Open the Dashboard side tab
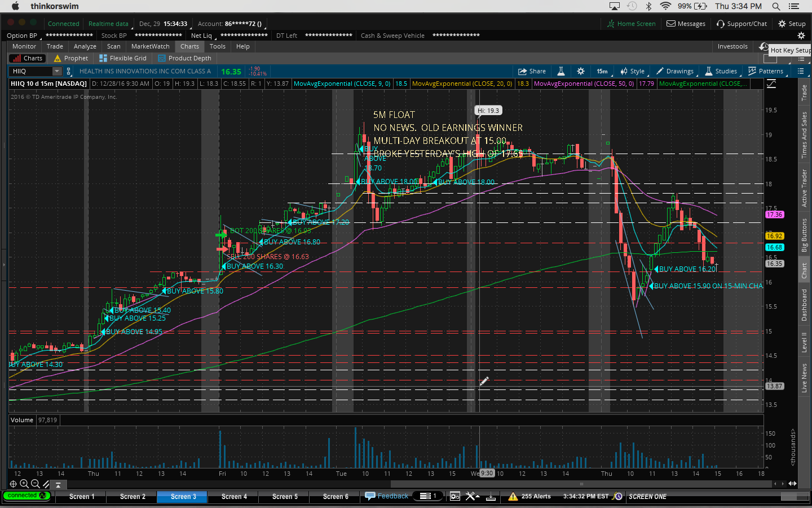Image resolution: width=812 pixels, height=508 pixels. (805, 305)
